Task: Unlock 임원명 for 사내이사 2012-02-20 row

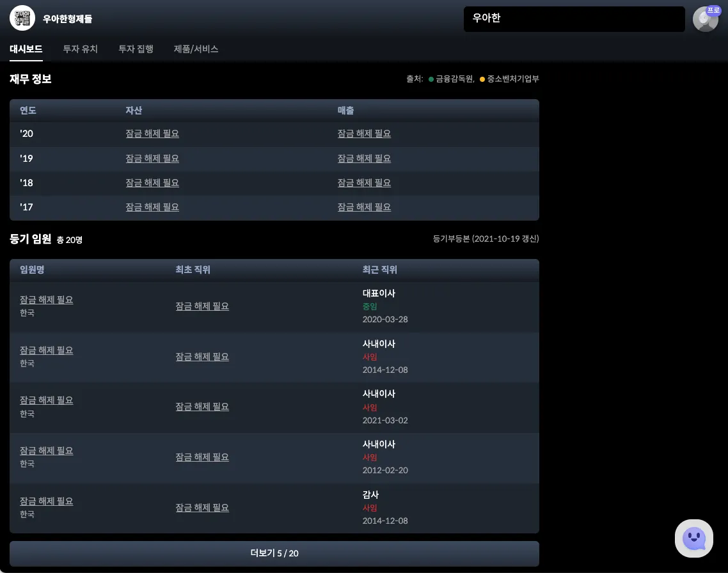Action: [x=47, y=450]
